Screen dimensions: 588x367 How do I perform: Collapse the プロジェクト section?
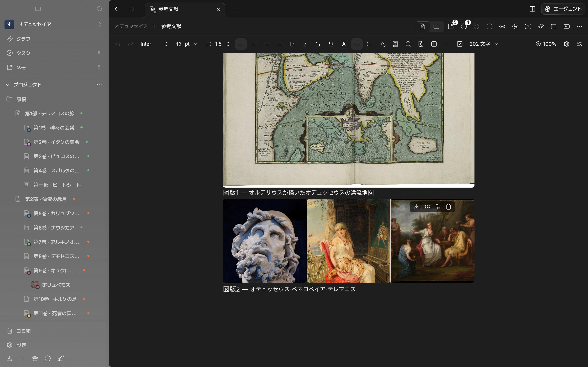[x=8, y=84]
